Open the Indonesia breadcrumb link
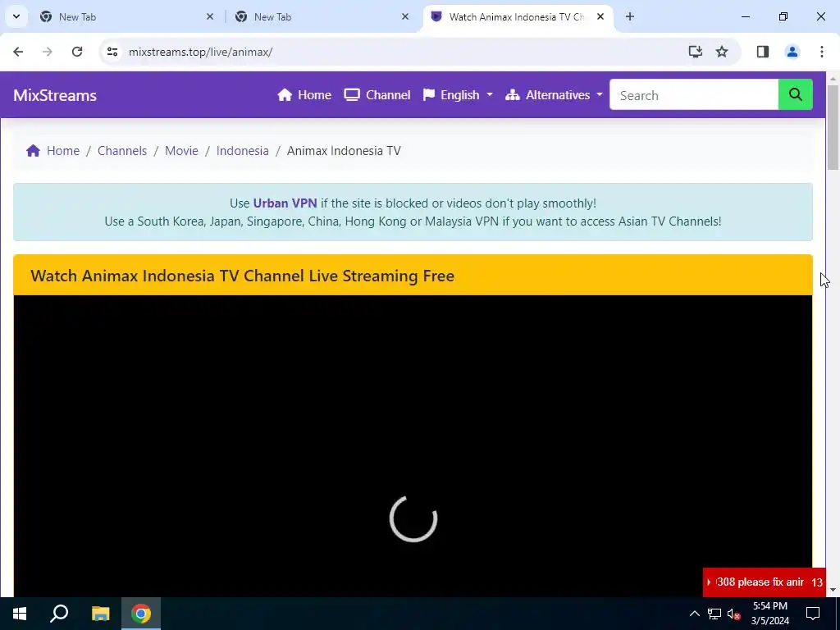This screenshot has width=840, height=630. [x=243, y=151]
